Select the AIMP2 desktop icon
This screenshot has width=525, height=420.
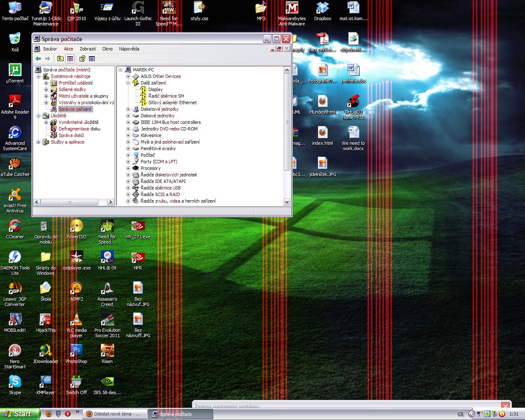point(76,292)
